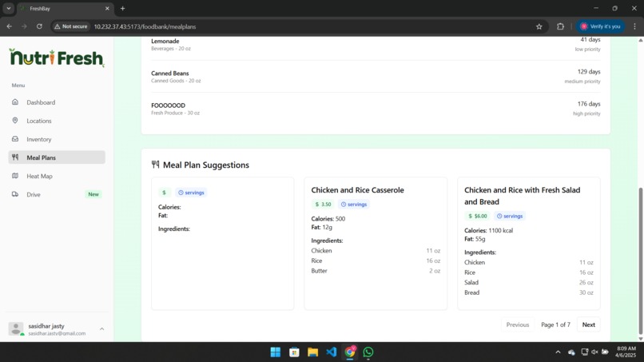
Task: Click the email sasidhar.jasty@gmail.com
Action: 57,333
